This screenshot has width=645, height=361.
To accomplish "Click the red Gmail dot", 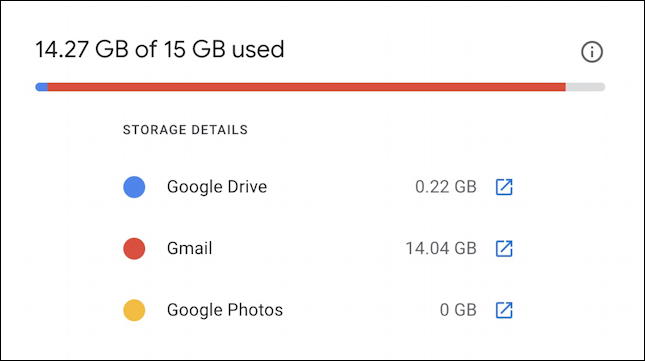I will (134, 249).
